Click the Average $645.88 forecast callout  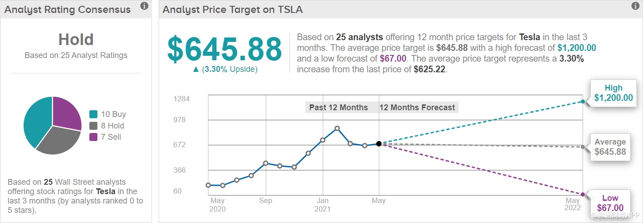tap(610, 147)
